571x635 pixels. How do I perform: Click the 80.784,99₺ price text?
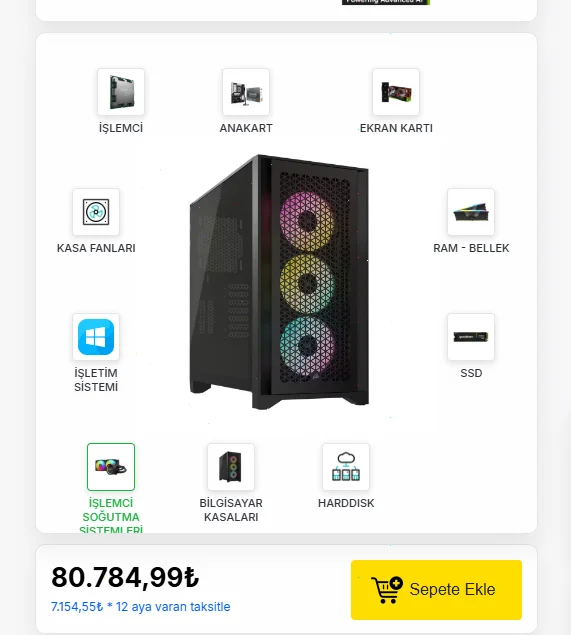(125, 577)
